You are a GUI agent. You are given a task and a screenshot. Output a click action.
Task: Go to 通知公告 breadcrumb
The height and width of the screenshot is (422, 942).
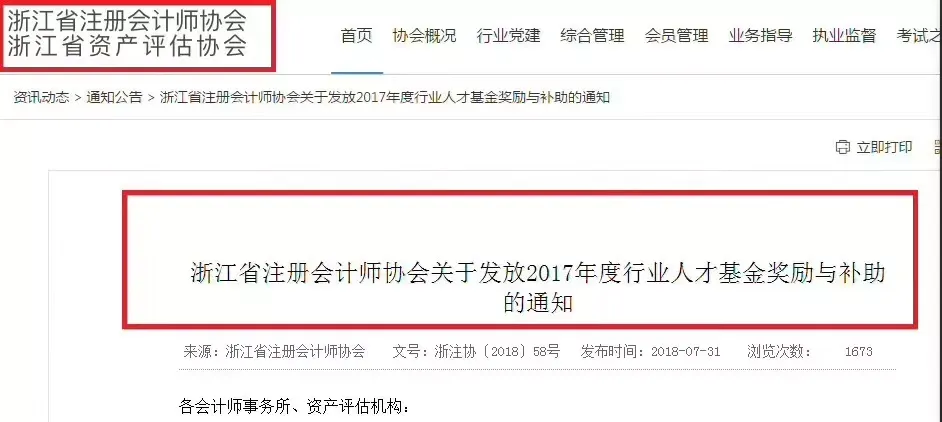[114, 97]
